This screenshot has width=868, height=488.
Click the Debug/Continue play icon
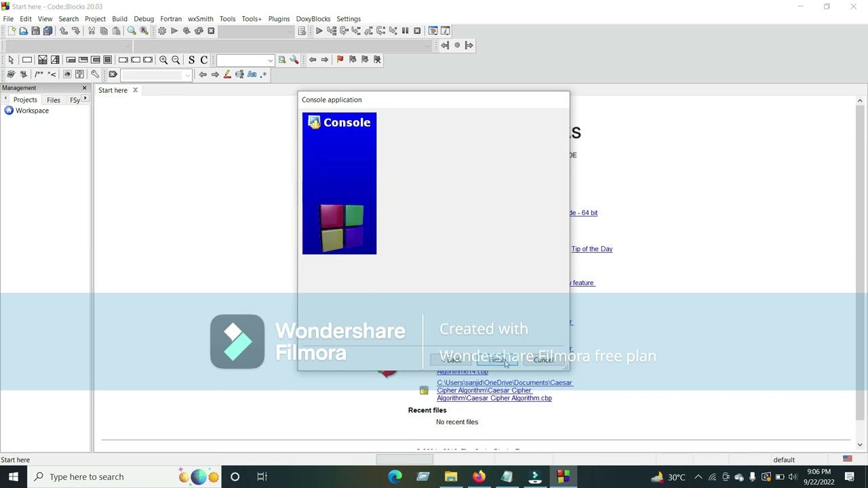point(319,31)
